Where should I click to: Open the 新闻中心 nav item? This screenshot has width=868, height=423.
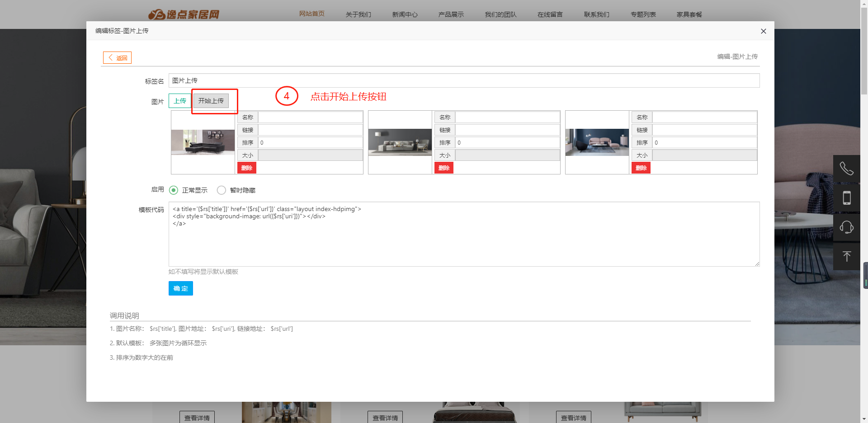coord(405,14)
